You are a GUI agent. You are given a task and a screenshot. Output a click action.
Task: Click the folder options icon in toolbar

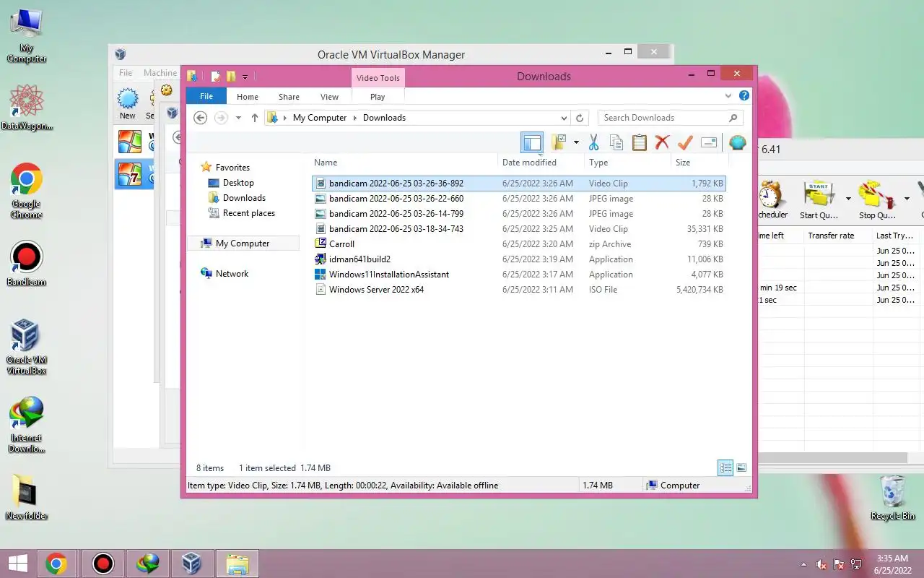pos(559,142)
